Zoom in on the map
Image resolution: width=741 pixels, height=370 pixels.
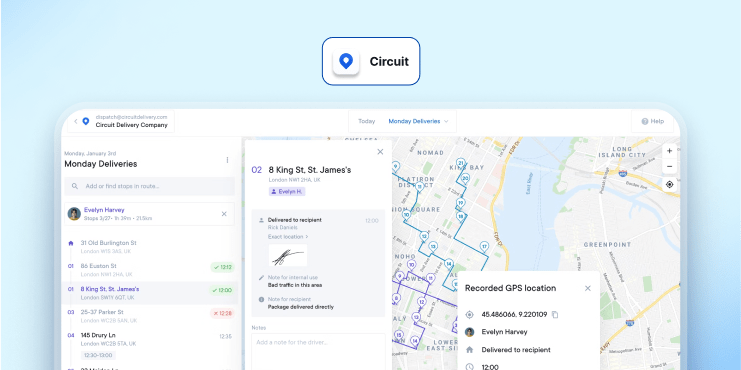coord(669,151)
